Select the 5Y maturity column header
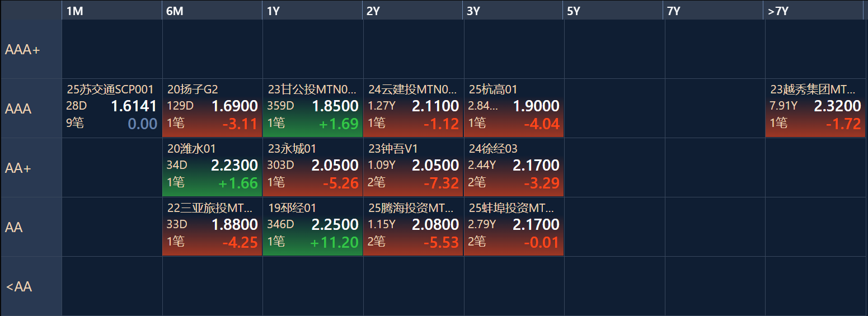The image size is (868, 316). click(614, 11)
